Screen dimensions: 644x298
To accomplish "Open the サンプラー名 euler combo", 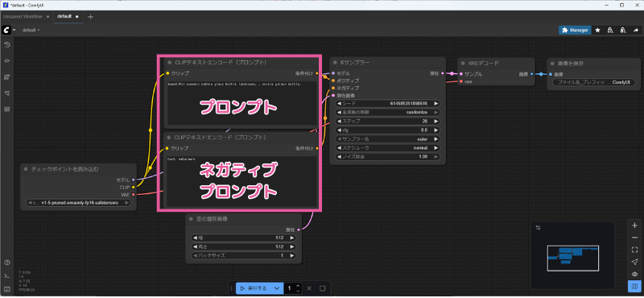I will click(x=388, y=139).
